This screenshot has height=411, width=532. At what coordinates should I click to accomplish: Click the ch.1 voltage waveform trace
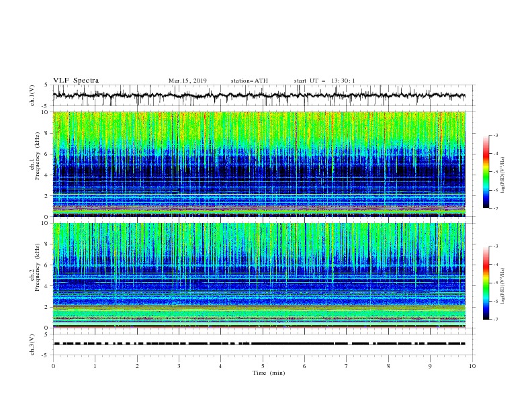[259, 95]
